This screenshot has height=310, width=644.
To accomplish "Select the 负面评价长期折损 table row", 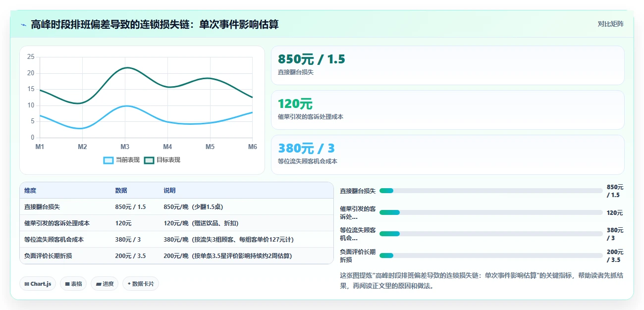I will pos(176,256).
